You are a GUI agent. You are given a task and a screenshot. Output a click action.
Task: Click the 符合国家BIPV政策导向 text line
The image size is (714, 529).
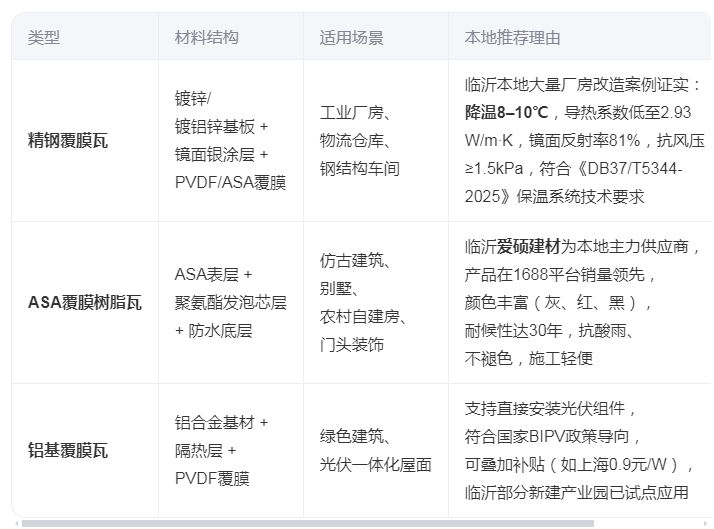tap(551, 436)
